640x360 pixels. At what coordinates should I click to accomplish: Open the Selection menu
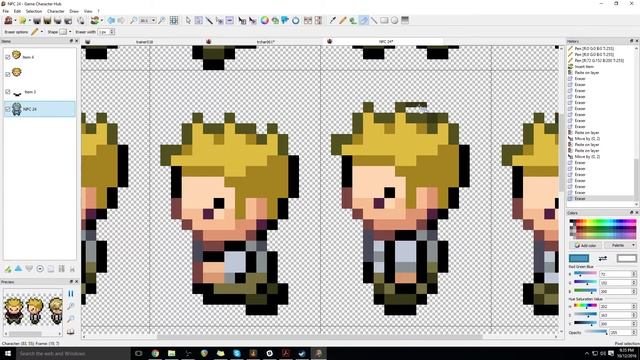pos(34,11)
